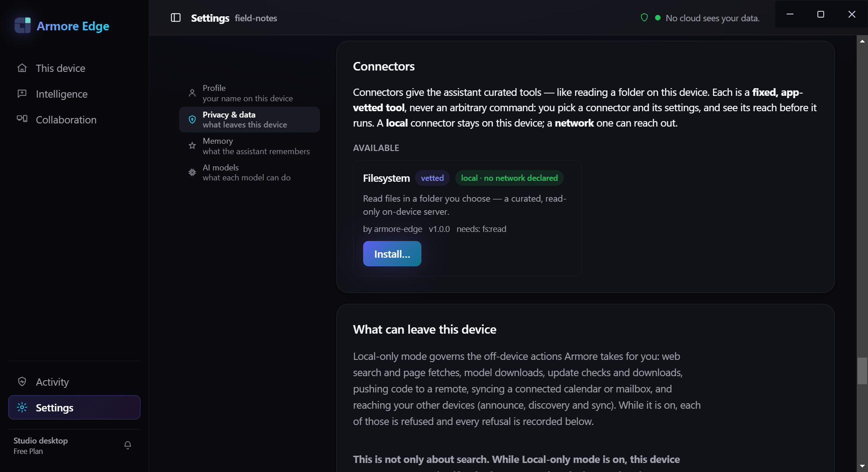Open notifications bell icon
Image resolution: width=868 pixels, height=472 pixels.
127,445
